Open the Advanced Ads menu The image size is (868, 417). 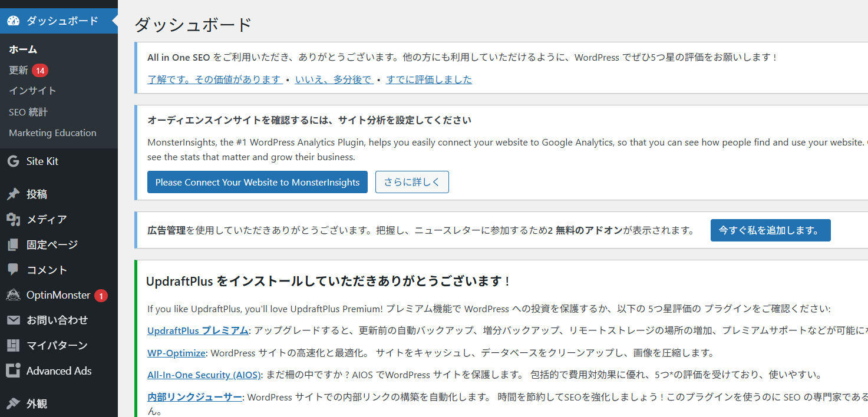(59, 371)
